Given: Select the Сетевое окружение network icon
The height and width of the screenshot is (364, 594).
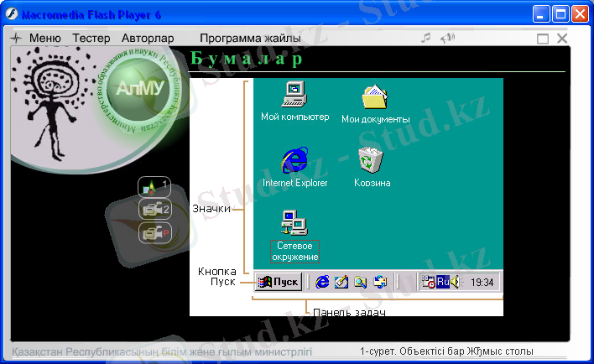Looking at the screenshot, I should click(294, 223).
